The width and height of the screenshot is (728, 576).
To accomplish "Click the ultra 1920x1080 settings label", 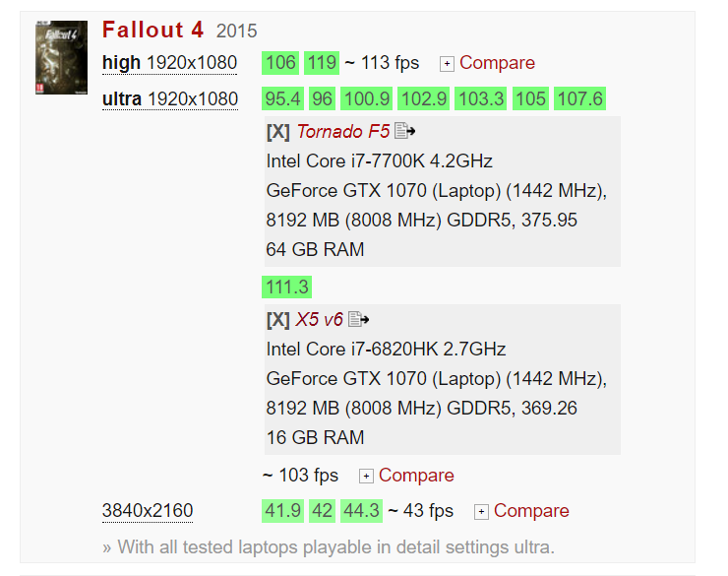I will [x=170, y=98].
